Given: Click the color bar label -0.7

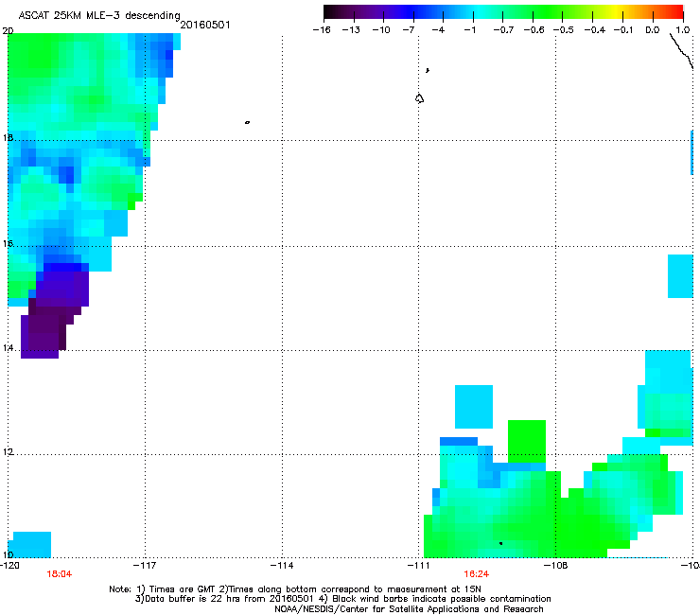Looking at the screenshot, I should pyautogui.click(x=503, y=30).
